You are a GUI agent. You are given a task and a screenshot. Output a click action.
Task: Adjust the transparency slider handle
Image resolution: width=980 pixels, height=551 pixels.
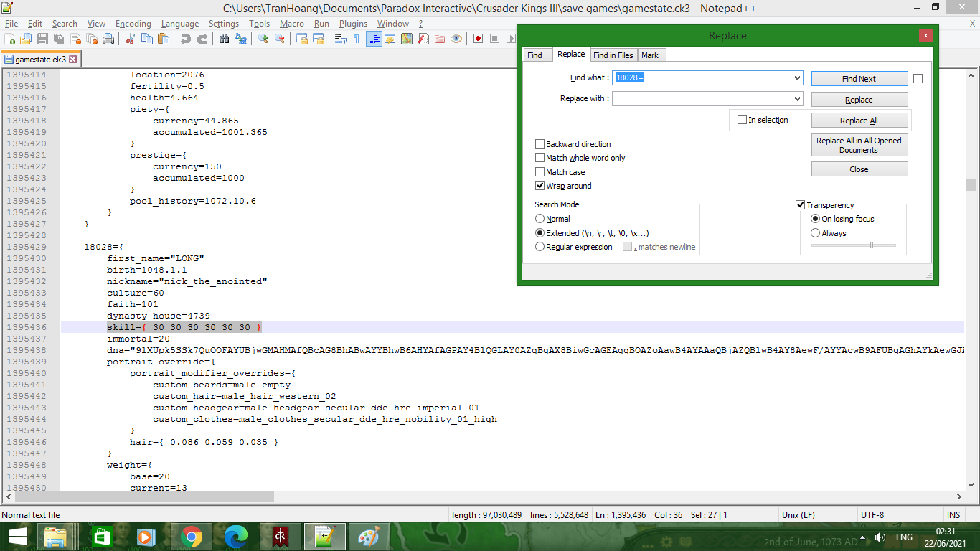pyautogui.click(x=872, y=245)
